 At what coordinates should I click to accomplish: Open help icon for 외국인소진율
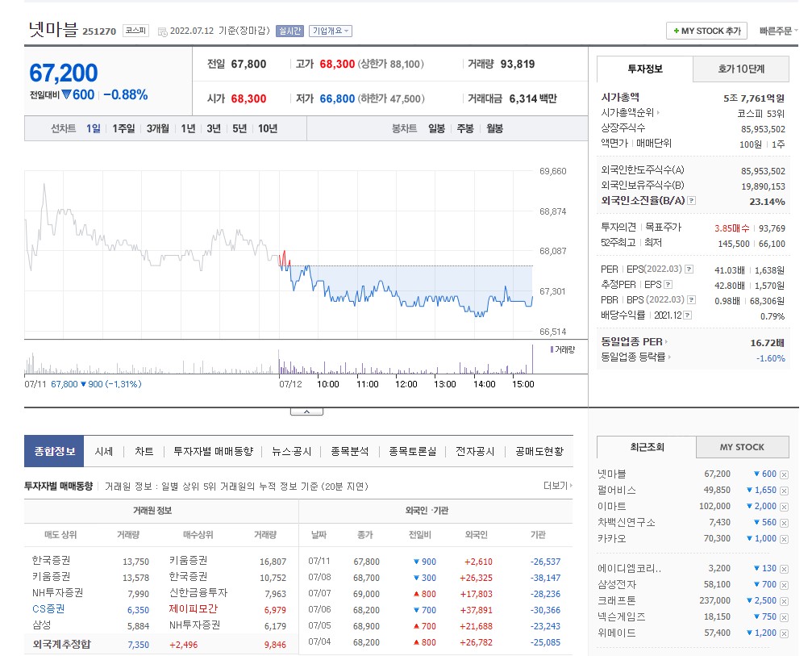coord(691,201)
